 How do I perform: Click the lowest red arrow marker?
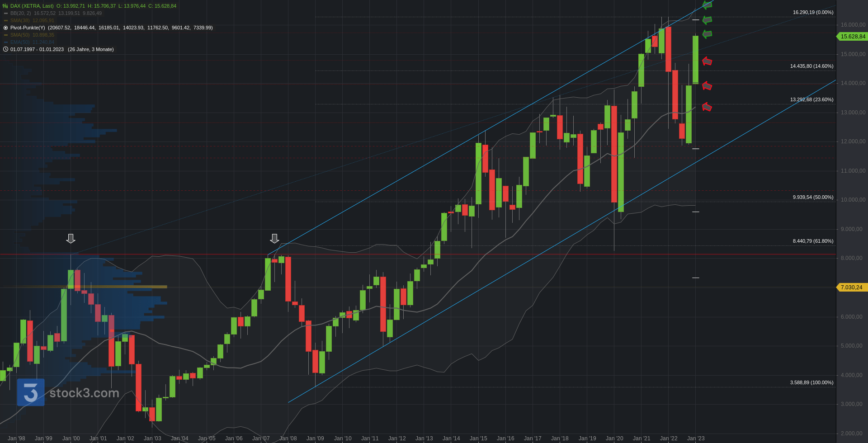[x=707, y=107]
